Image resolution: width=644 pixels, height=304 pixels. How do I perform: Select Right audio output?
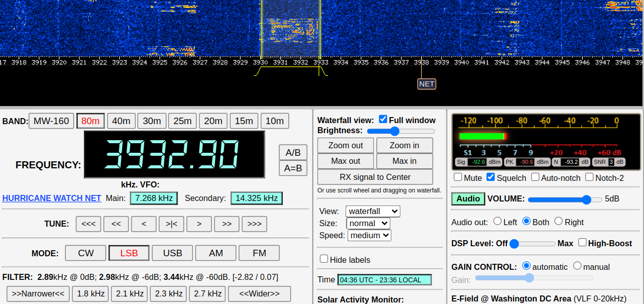(x=559, y=221)
